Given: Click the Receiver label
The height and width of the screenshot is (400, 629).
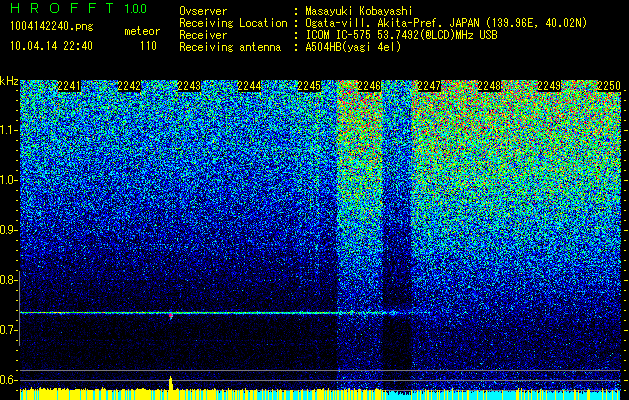Looking at the screenshot, I should coord(203,35).
